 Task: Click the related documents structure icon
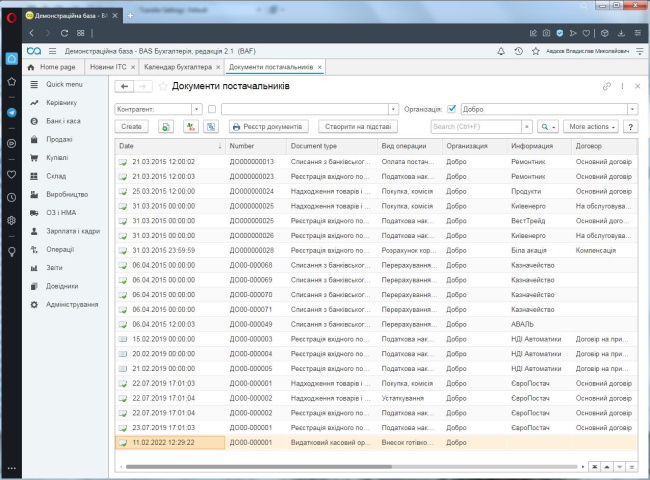click(211, 127)
